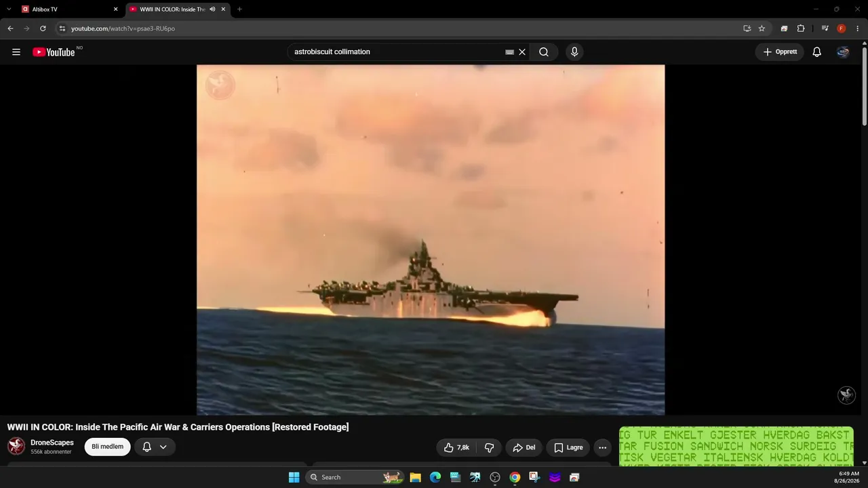This screenshot has height=488, width=868.
Task: Click the video title text
Action: coord(178,427)
